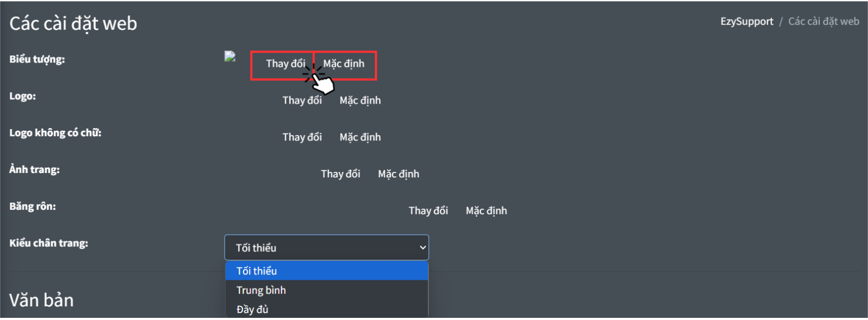
Task: Change the Ảnh trang image via "Thay đổi"
Action: pos(341,174)
